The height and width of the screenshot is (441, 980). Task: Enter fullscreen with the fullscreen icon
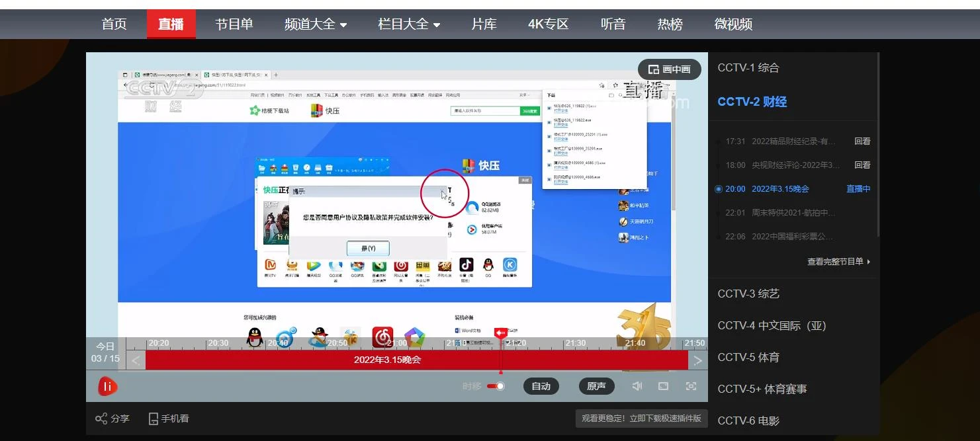point(691,386)
